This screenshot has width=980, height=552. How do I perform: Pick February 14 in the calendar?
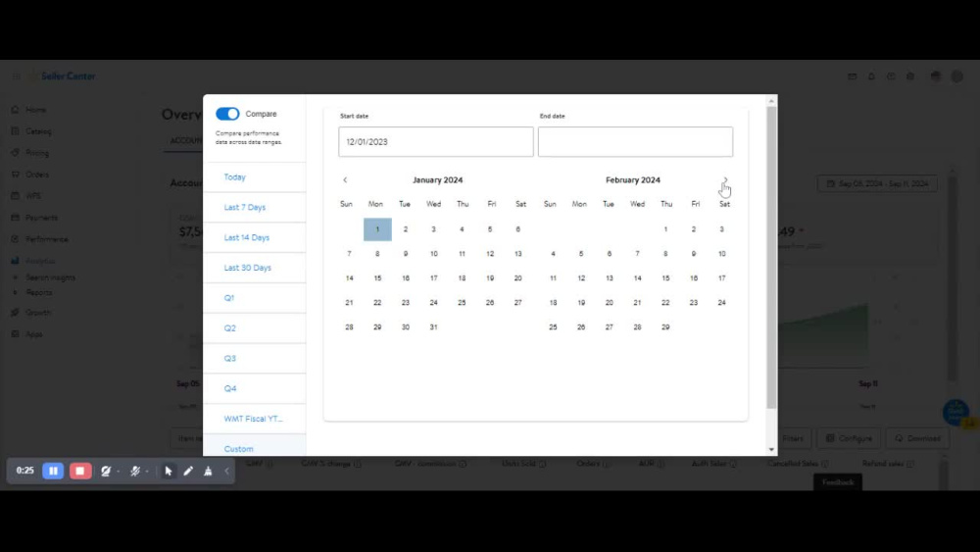[x=638, y=278]
